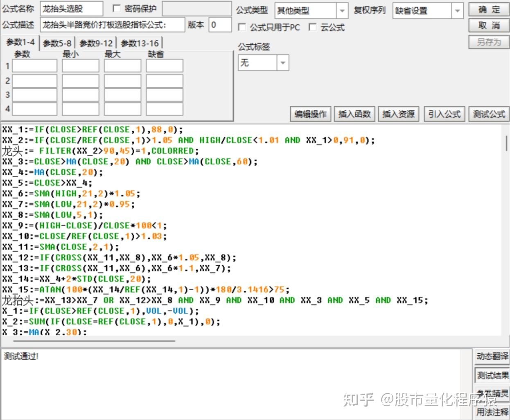This screenshot has width=510, height=420.
Task: Click the 缺省 field in row 1
Action: click(x=165, y=66)
